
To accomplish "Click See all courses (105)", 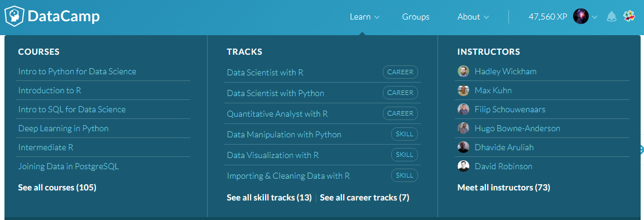I will pyautogui.click(x=57, y=188).
